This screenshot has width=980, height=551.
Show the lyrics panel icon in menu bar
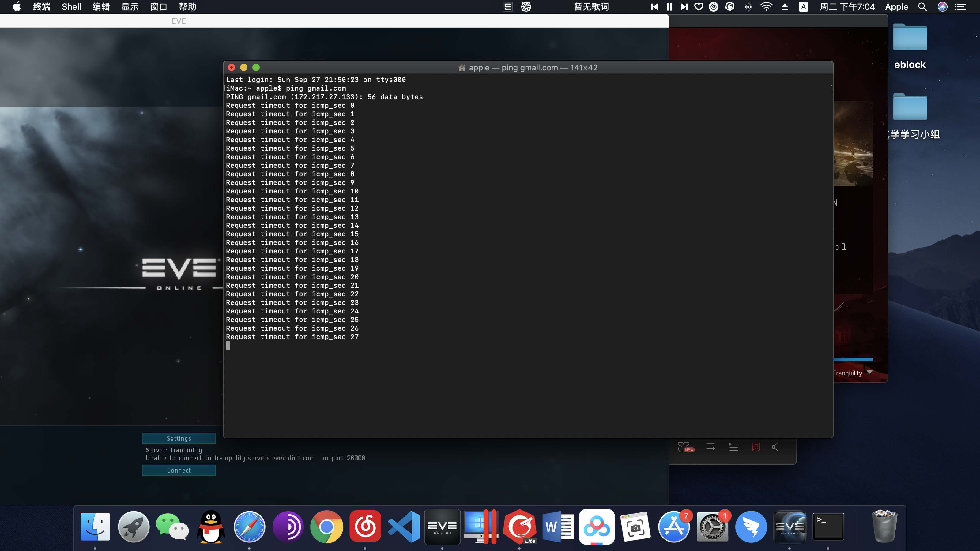[507, 7]
